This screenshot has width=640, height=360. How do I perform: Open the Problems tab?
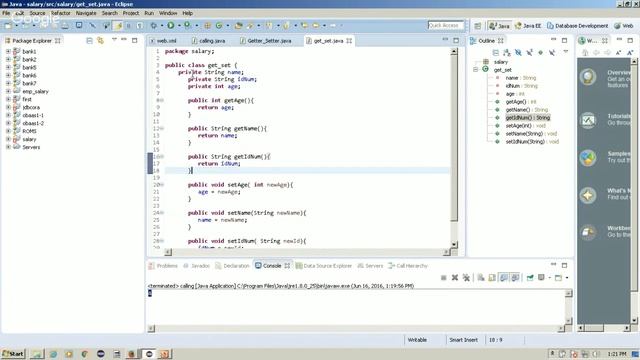[x=163, y=266]
